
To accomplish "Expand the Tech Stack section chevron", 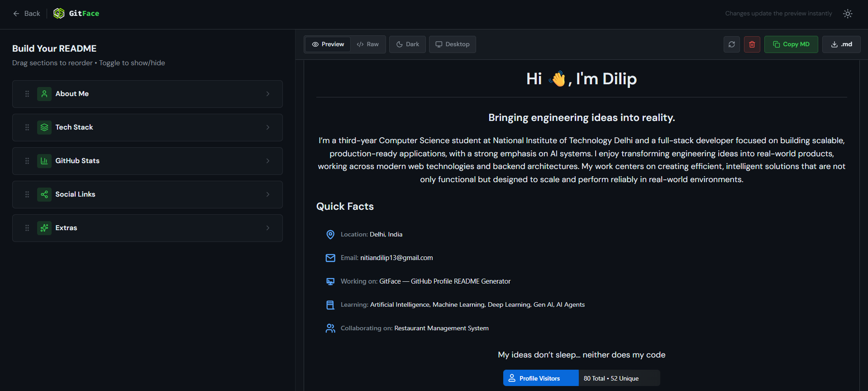I will (x=268, y=127).
